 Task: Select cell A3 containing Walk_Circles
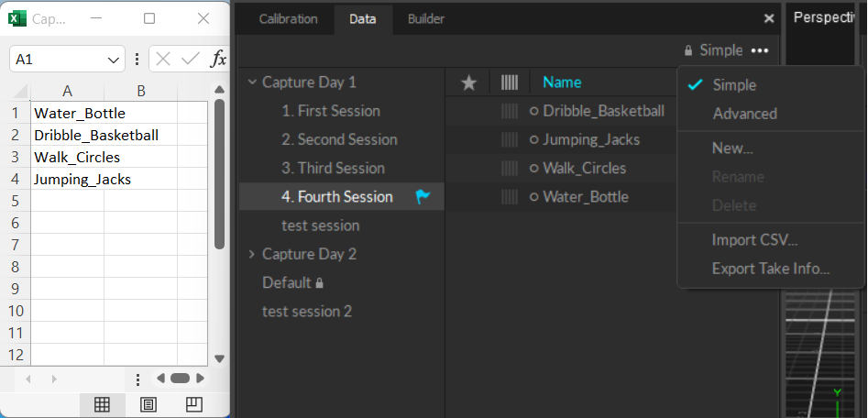click(x=67, y=158)
